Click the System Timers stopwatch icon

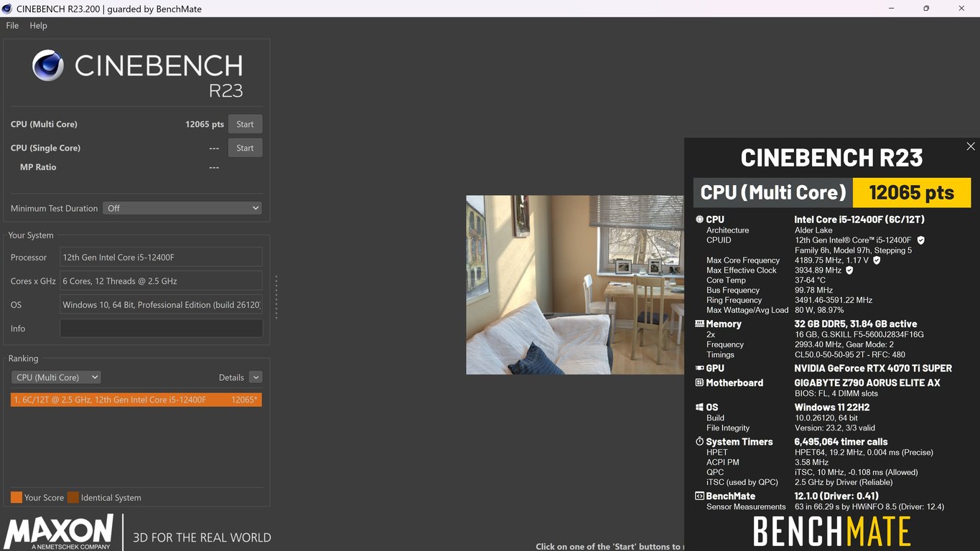tap(699, 442)
